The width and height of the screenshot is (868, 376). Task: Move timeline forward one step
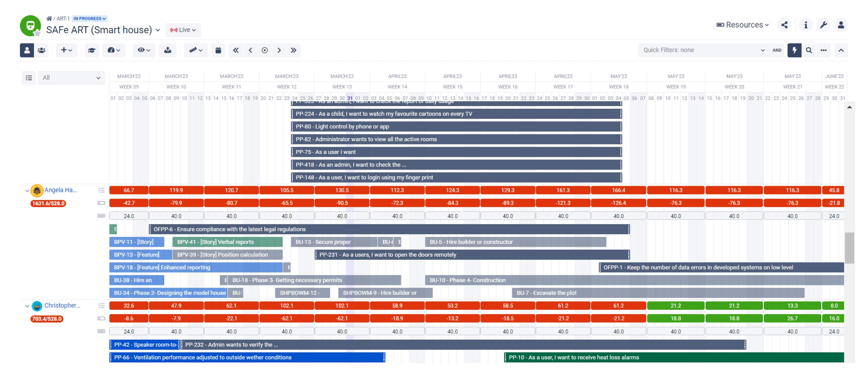click(x=279, y=50)
